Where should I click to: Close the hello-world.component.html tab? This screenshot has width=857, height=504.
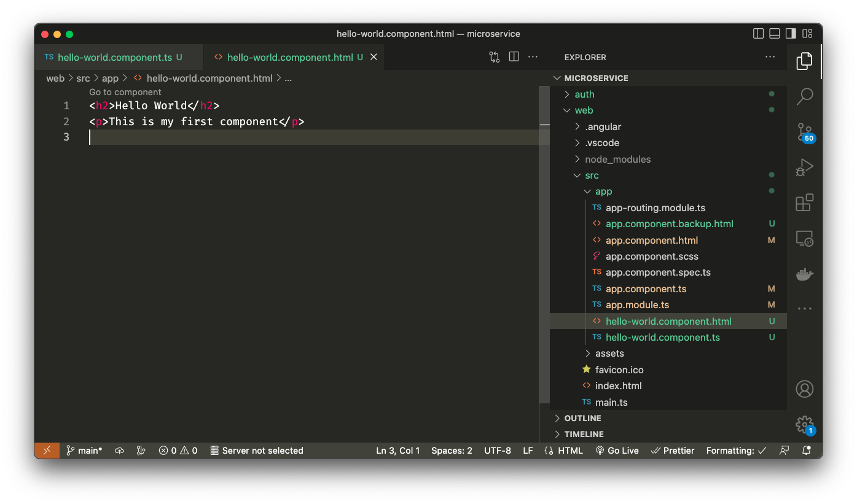(x=374, y=57)
